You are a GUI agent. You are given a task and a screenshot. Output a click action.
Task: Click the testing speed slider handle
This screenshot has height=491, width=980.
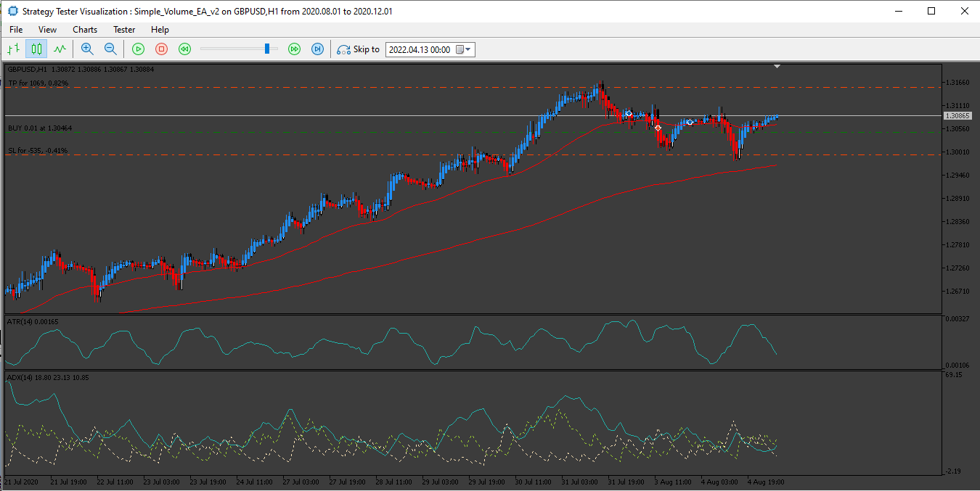(x=268, y=49)
